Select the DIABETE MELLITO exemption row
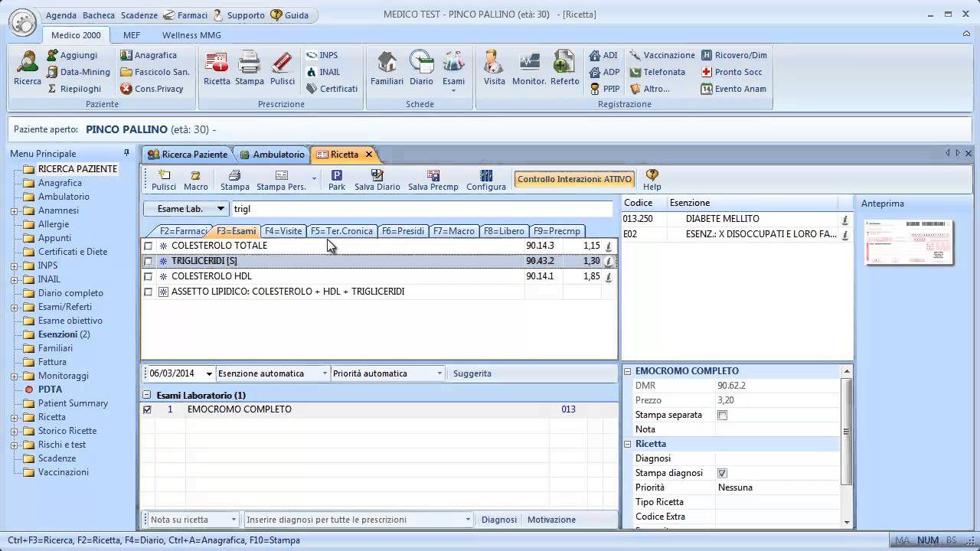Screen dimensions: 980x551 (x=737, y=219)
